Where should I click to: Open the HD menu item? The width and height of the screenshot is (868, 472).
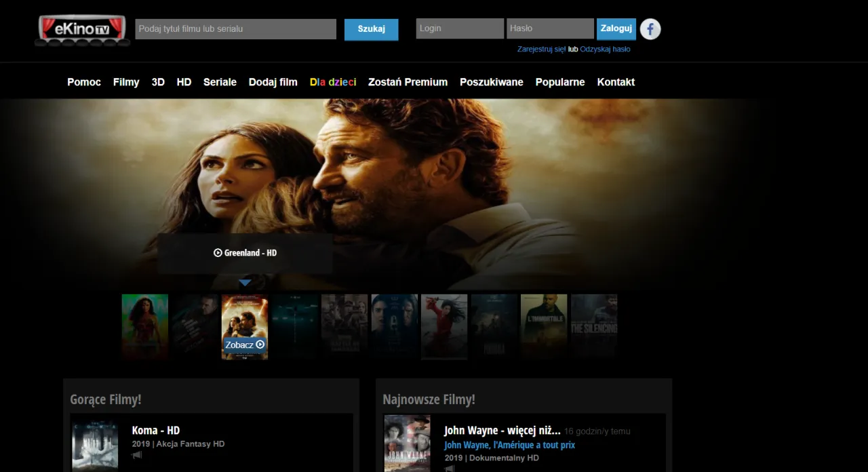(x=184, y=82)
